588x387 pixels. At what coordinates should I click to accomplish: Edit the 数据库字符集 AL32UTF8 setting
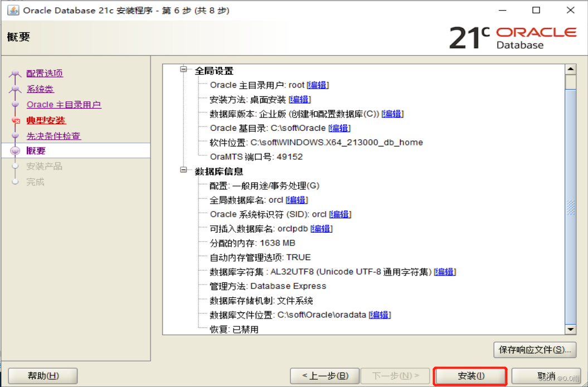pyautogui.click(x=445, y=272)
